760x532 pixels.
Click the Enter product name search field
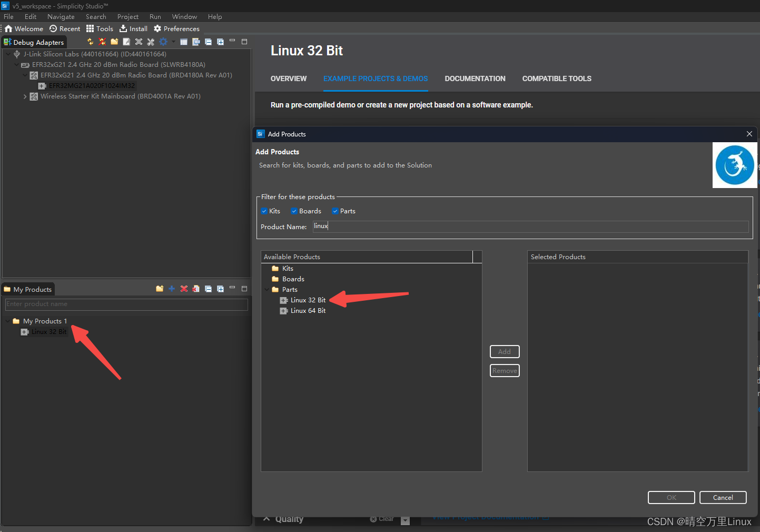coord(126,304)
